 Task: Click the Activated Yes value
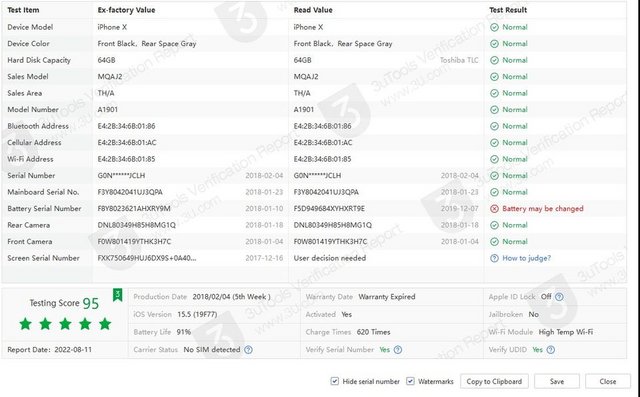[x=347, y=315]
